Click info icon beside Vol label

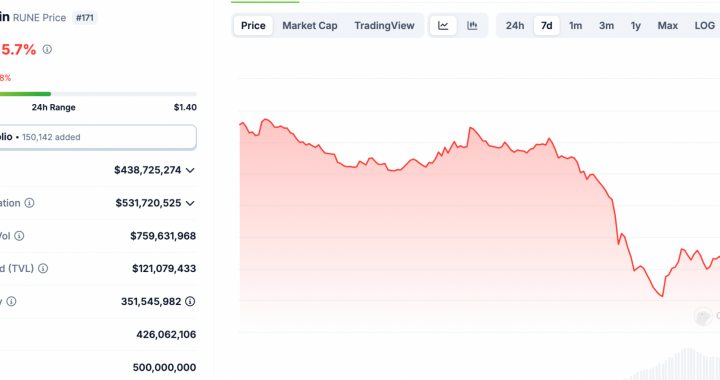[19, 236]
